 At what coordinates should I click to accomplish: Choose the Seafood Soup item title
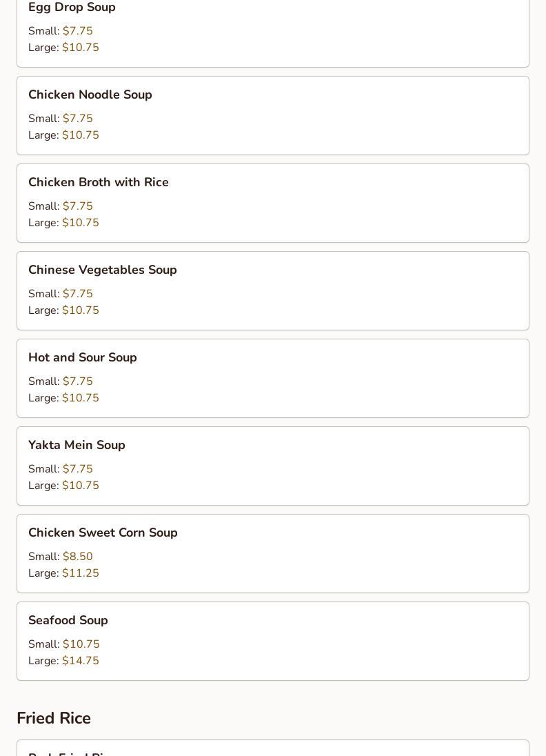click(68, 620)
